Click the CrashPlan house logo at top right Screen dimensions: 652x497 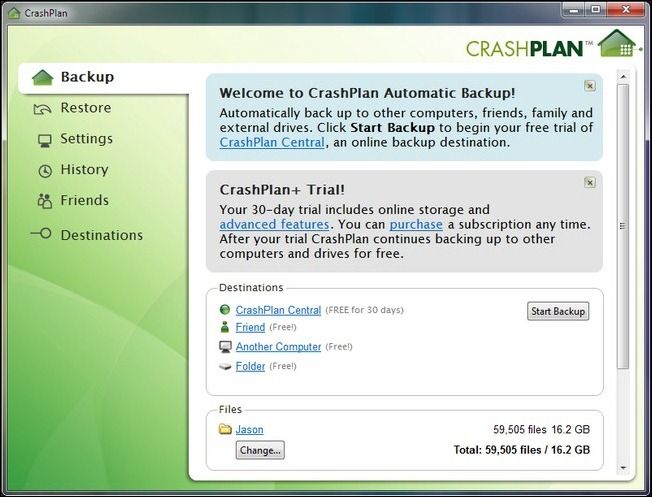click(x=618, y=43)
